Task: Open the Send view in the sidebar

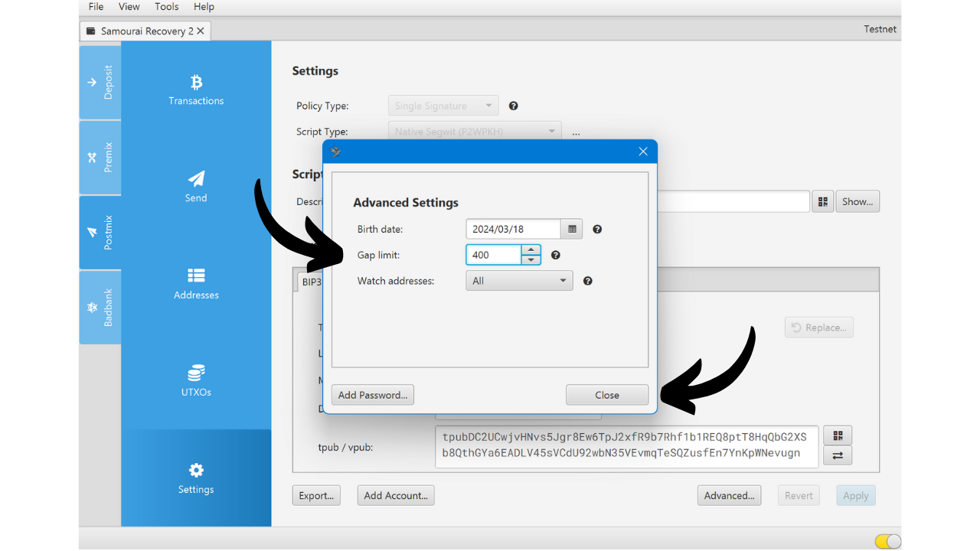Action: pos(196,187)
